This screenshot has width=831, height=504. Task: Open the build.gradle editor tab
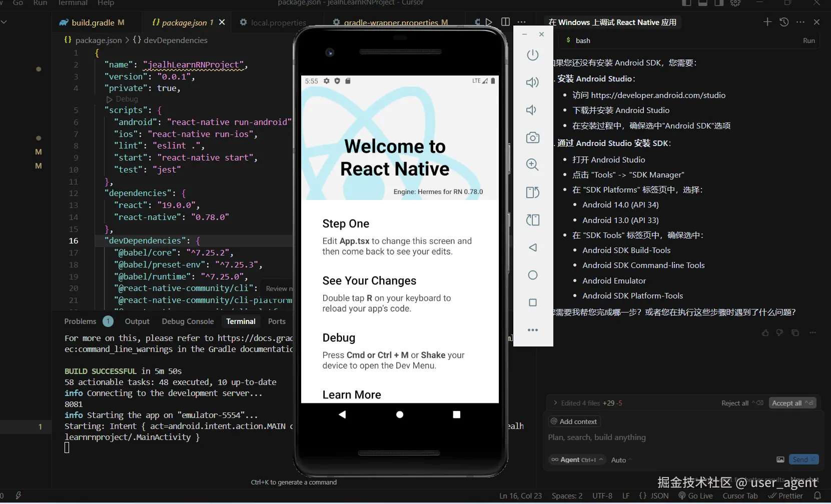pos(93,22)
